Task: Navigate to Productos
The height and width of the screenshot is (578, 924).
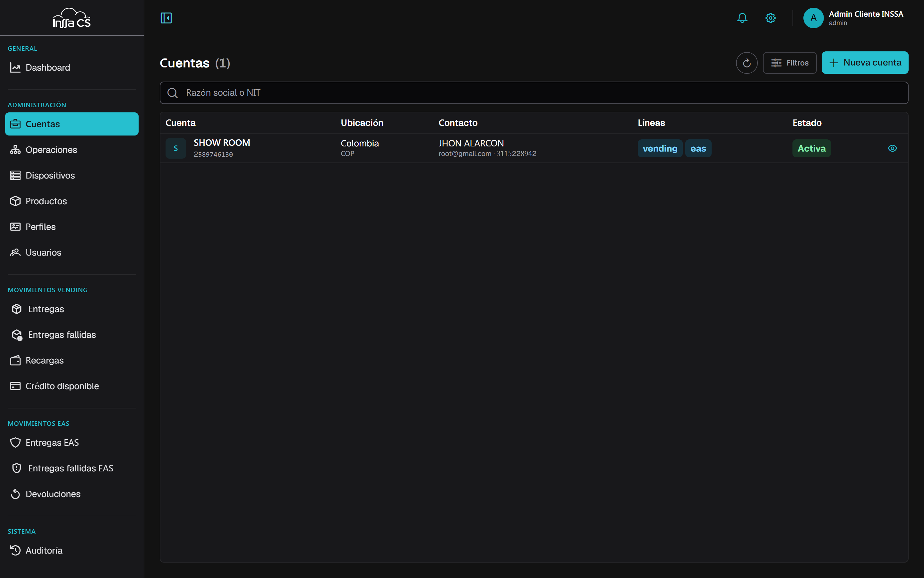Action: pos(72,201)
